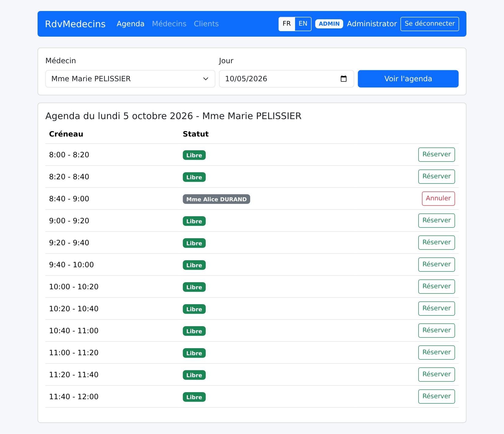
Task: Expand the Médecin dropdown
Action: coord(130,79)
